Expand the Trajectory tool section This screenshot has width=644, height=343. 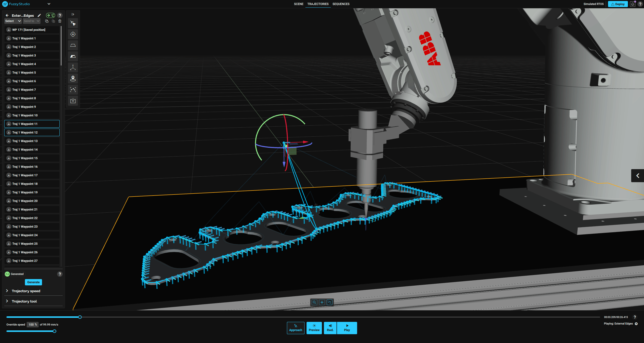[24, 301]
